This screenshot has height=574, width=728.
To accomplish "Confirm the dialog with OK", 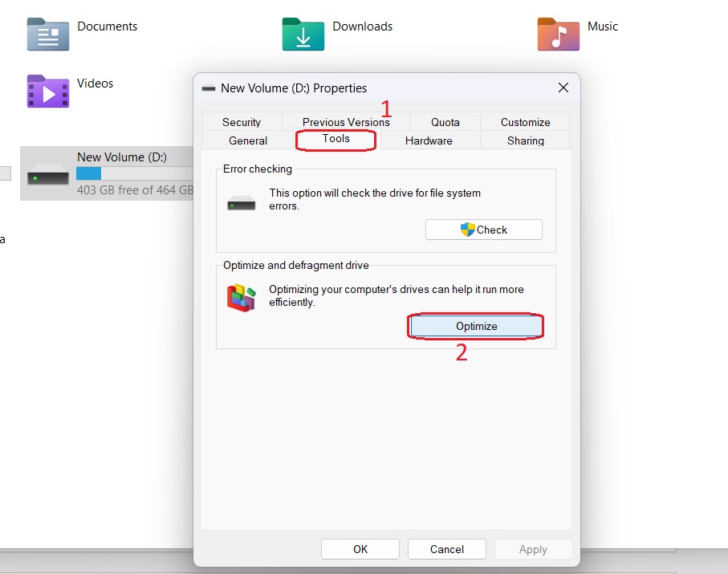I will coord(360,549).
